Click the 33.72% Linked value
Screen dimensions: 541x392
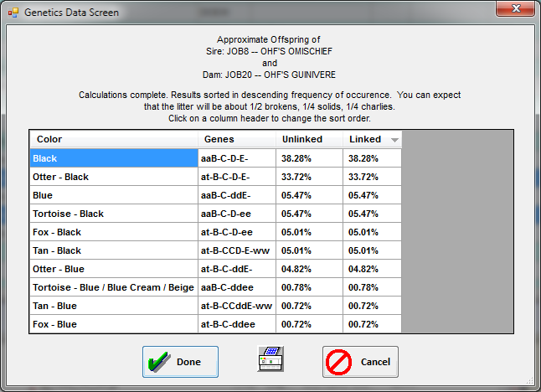coord(373,177)
